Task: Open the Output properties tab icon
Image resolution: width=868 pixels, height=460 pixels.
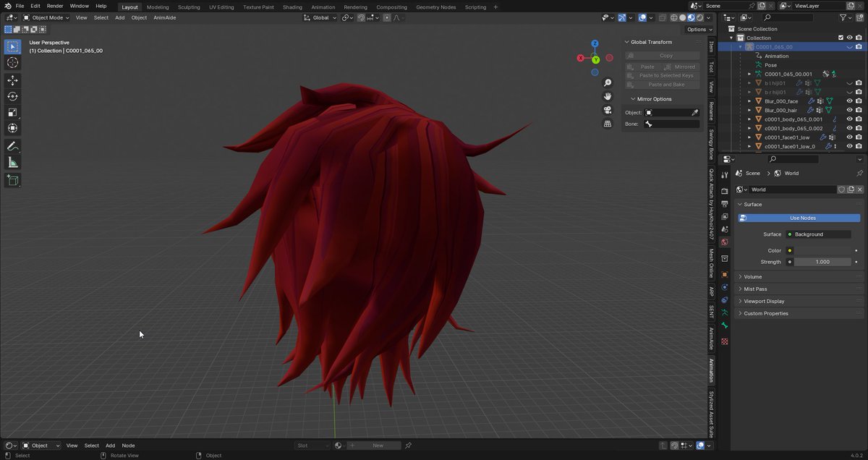Action: click(x=724, y=204)
